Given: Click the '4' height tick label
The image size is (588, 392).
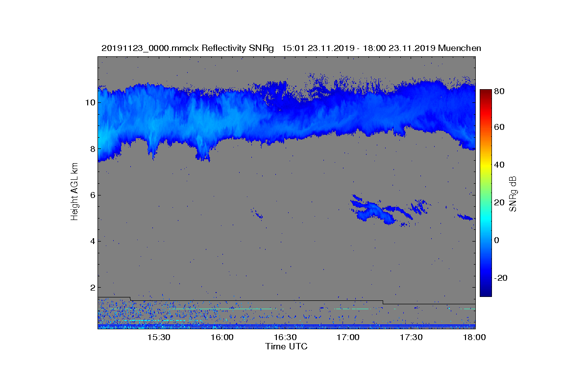Looking at the screenshot, I should (93, 241).
